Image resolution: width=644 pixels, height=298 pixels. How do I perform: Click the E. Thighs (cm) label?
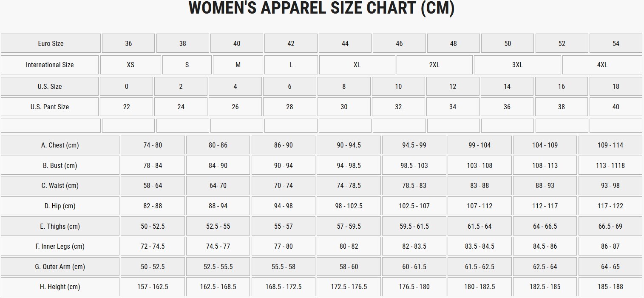coord(60,226)
